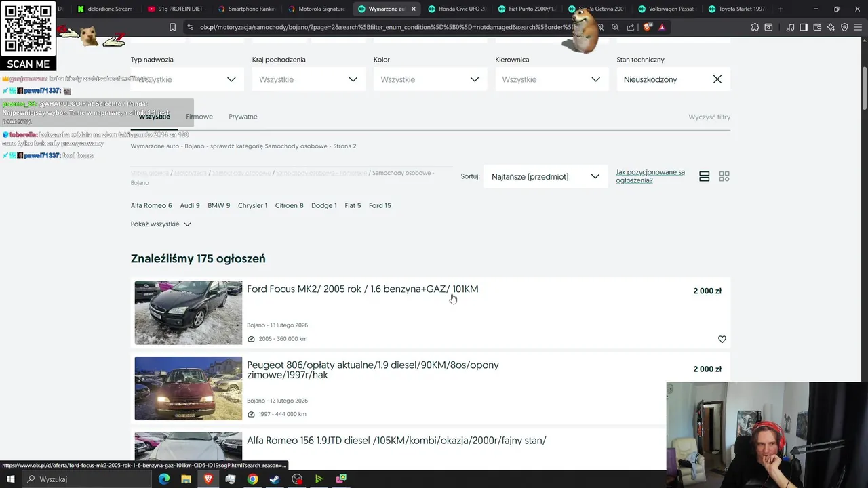
Task: Open the Windows Start menu
Action: [11, 479]
